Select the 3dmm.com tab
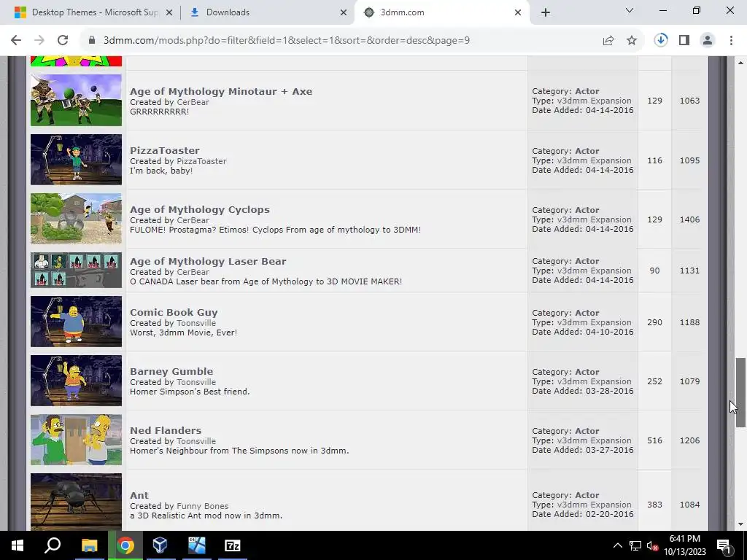This screenshot has height=560, width=747. click(441, 12)
